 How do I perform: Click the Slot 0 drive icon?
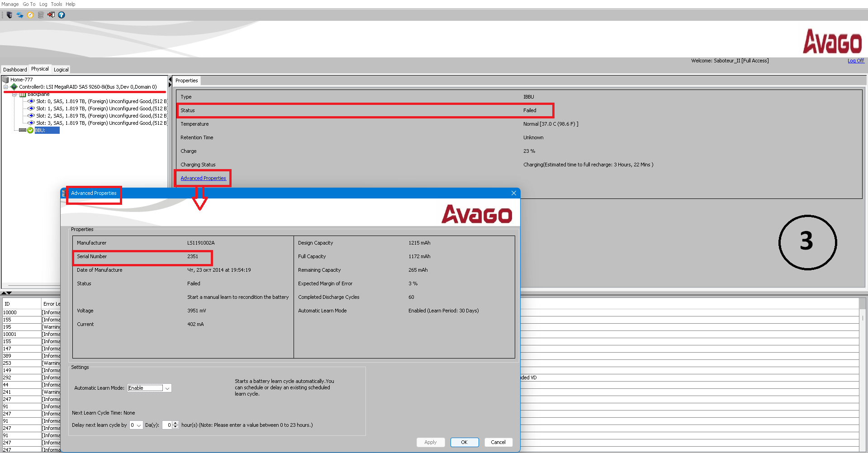(x=31, y=101)
